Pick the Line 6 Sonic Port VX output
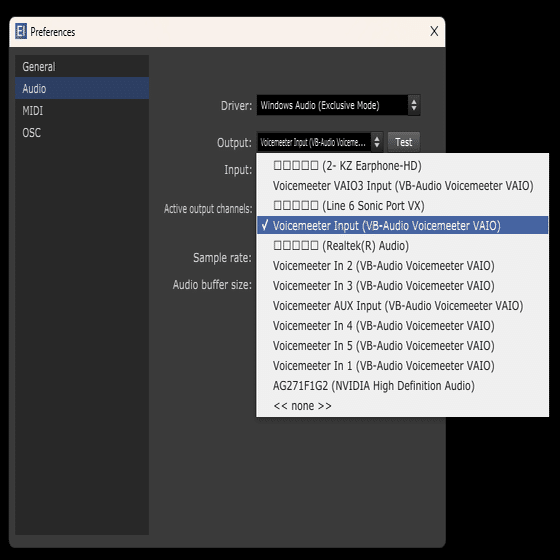 402,206
